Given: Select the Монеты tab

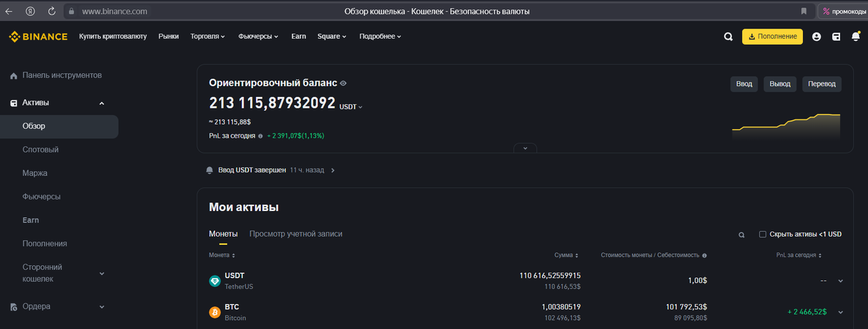Looking at the screenshot, I should click(x=223, y=234).
